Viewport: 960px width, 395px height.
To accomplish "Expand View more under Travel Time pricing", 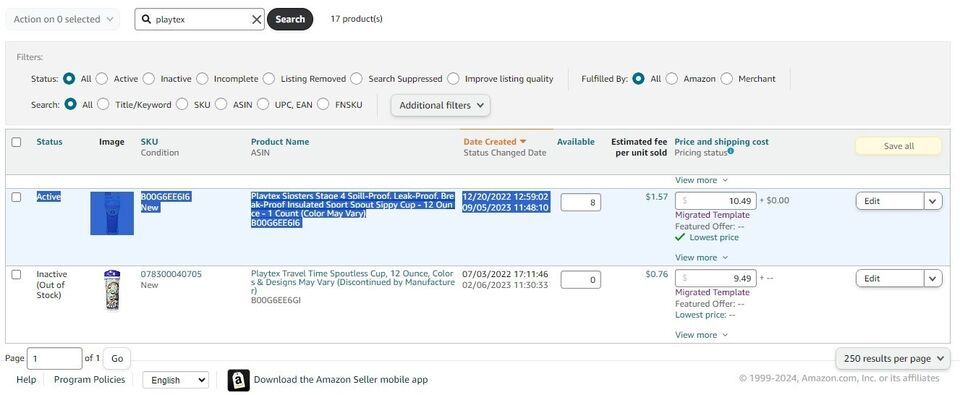I will click(701, 334).
